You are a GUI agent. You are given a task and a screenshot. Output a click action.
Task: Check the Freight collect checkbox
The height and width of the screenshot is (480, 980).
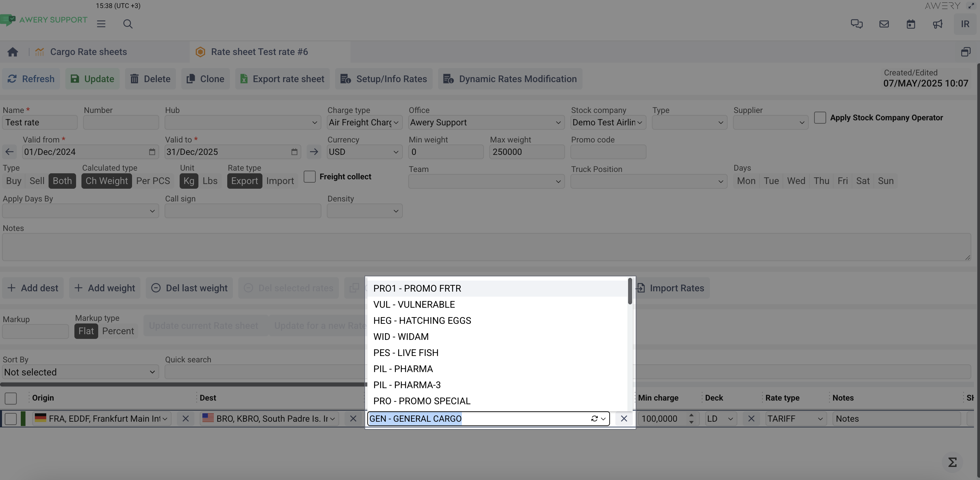pos(310,177)
